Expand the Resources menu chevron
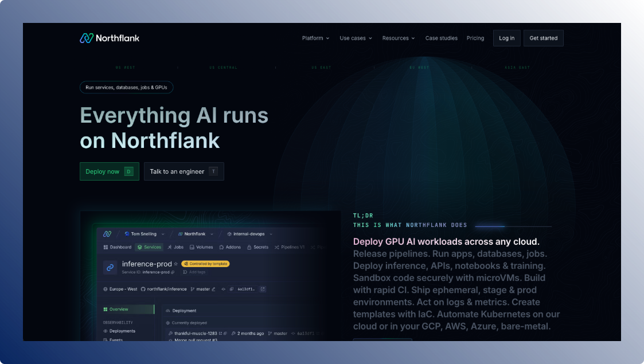 tap(413, 38)
